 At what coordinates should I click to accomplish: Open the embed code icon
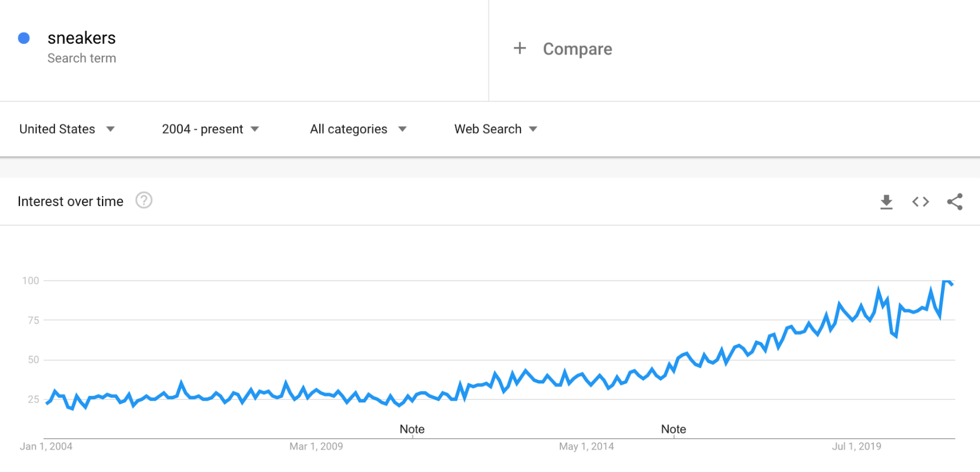(x=920, y=202)
